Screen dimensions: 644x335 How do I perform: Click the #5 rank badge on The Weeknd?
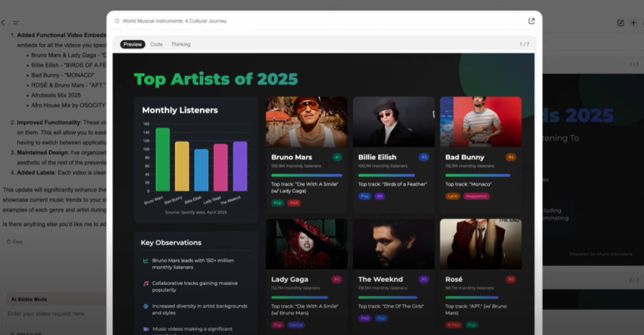pos(424,279)
